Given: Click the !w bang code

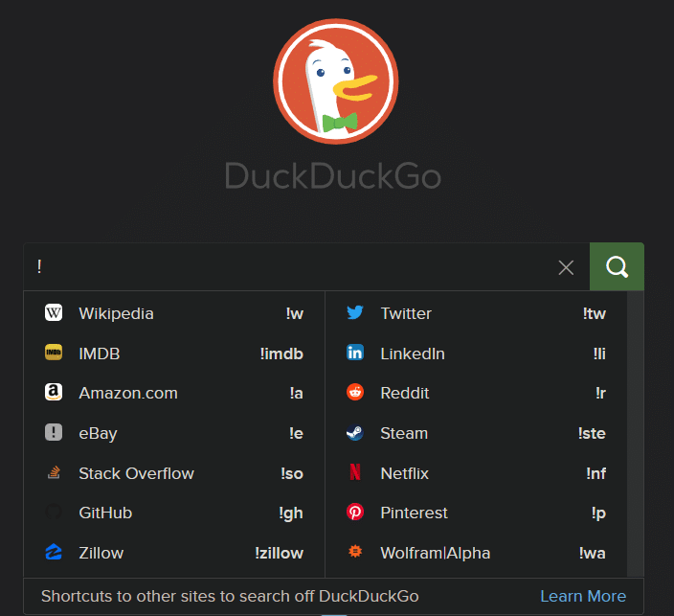Looking at the screenshot, I should coord(295,313).
